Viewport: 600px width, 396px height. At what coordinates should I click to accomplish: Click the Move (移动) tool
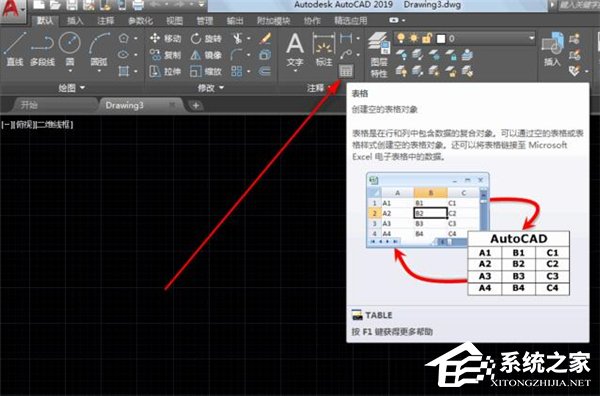165,38
